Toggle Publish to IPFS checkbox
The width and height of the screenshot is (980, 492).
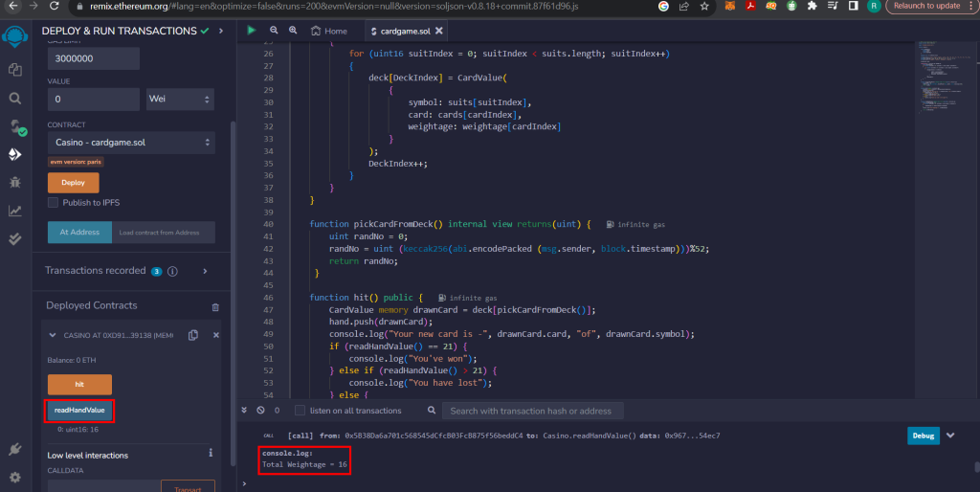54,203
